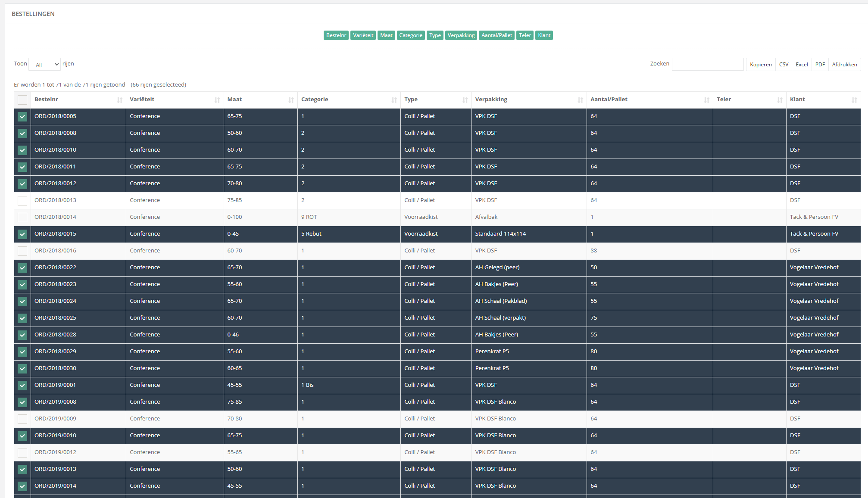Export table as CSV
Image resolution: width=868 pixels, height=498 pixels.
(784, 64)
